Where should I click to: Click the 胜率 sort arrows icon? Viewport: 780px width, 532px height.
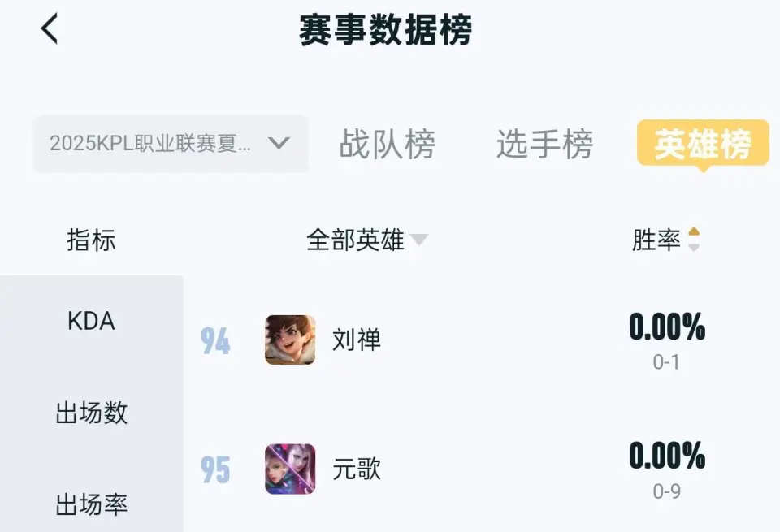(693, 240)
